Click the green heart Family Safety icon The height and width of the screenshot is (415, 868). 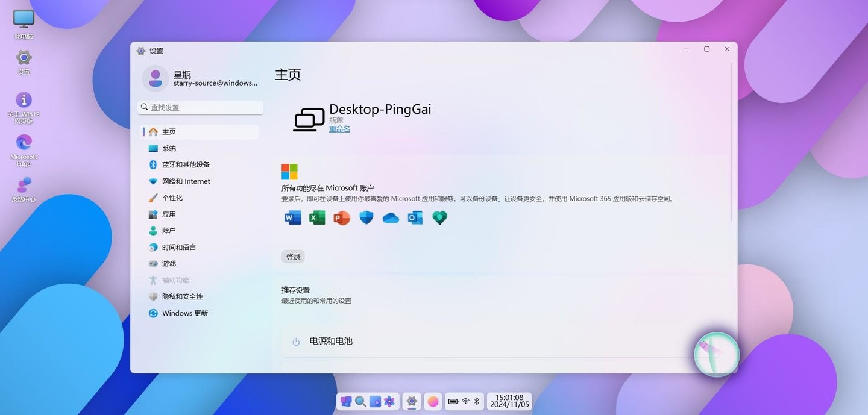[x=440, y=218]
